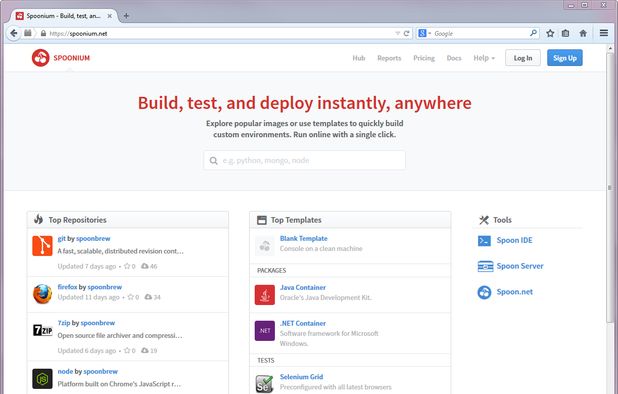
Task: Open the git repository link
Action: [x=61, y=238]
